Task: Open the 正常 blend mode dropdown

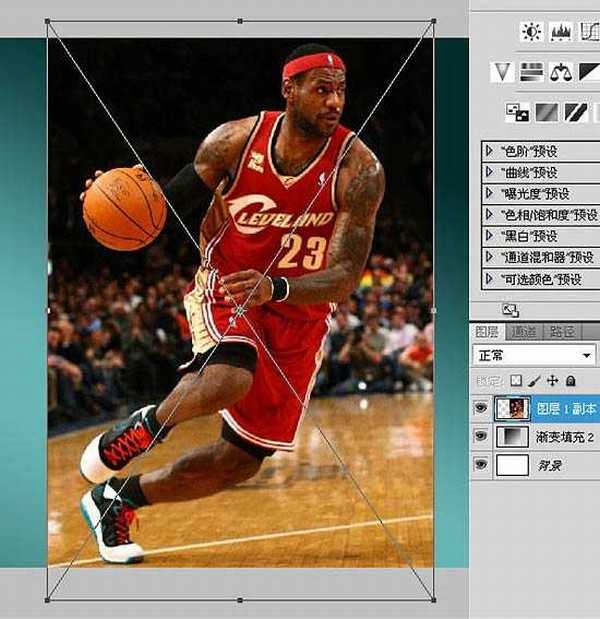Action: [x=533, y=355]
